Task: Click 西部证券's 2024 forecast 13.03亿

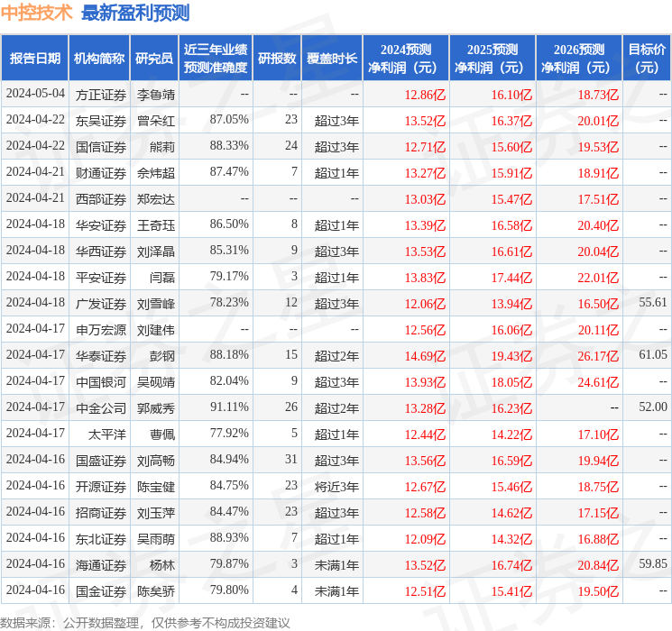Action: point(425,199)
